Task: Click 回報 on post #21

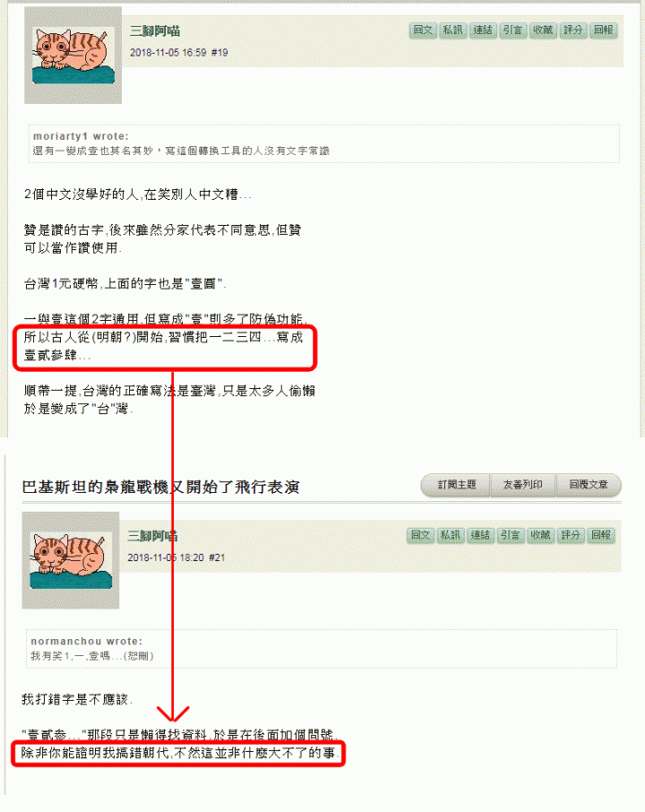Action: [x=601, y=535]
